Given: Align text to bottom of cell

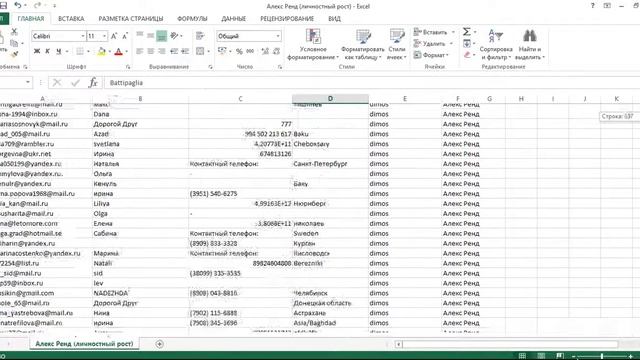Looking at the screenshot, I should (162, 36).
